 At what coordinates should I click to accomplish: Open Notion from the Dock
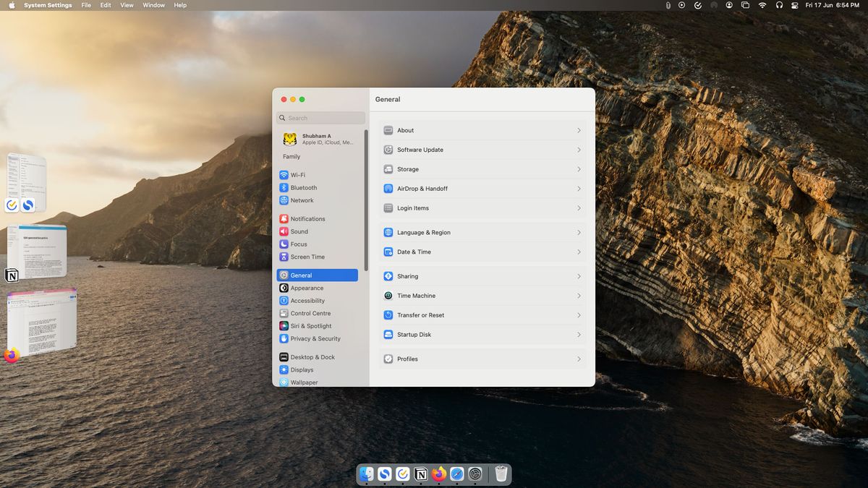point(421,474)
